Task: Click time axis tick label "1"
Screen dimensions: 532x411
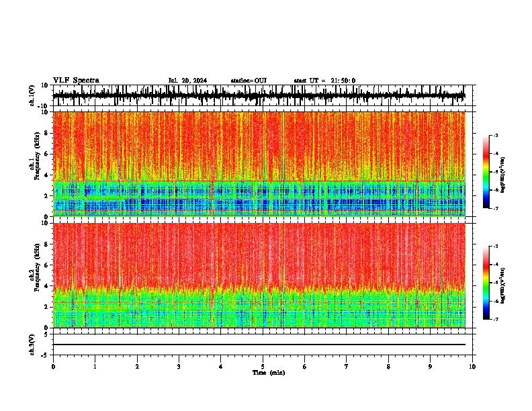Action: (x=95, y=366)
